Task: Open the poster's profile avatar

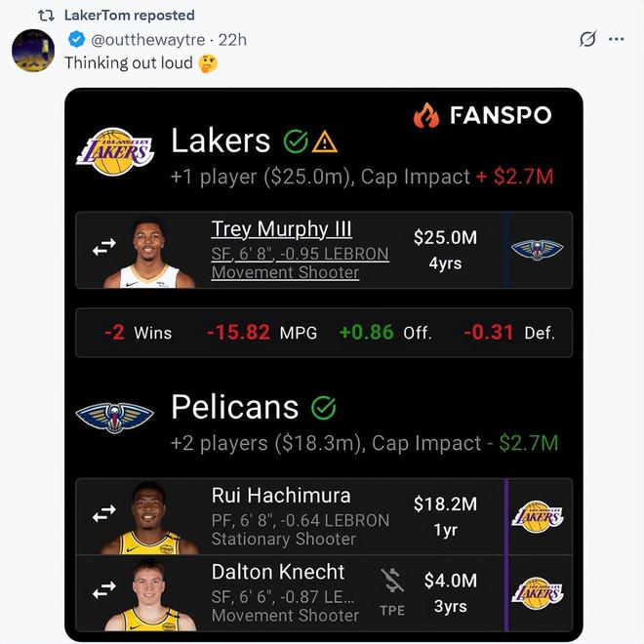Action: [x=33, y=51]
